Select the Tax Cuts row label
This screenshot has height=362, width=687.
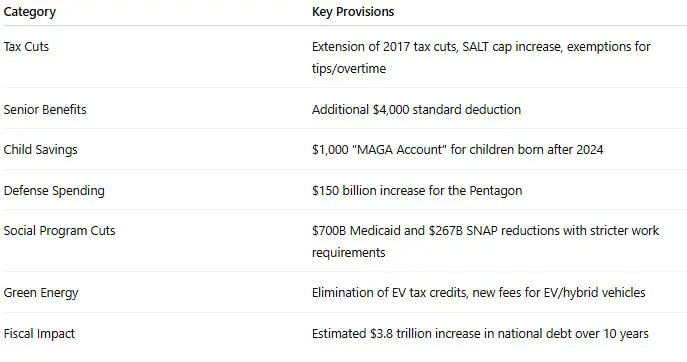[26, 47]
